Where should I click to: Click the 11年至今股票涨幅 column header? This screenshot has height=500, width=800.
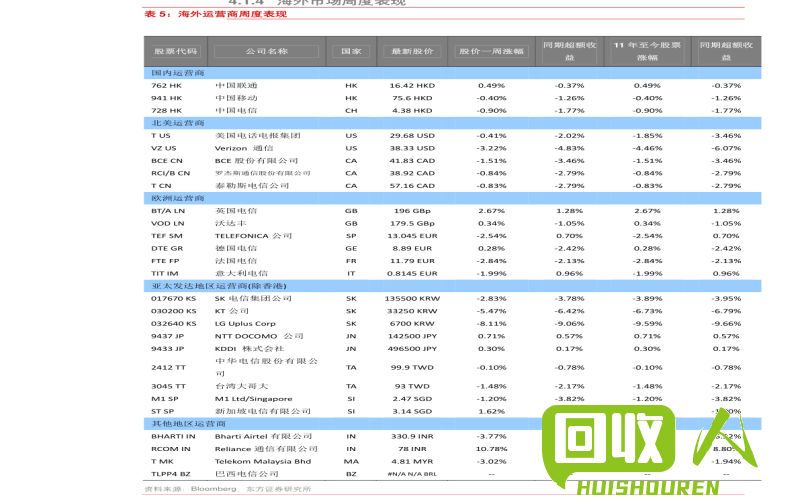[x=647, y=52]
